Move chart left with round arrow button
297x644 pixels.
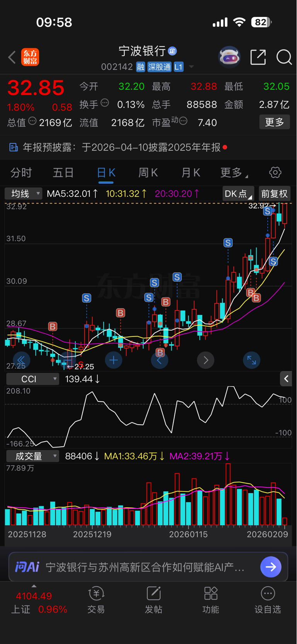pos(160,360)
